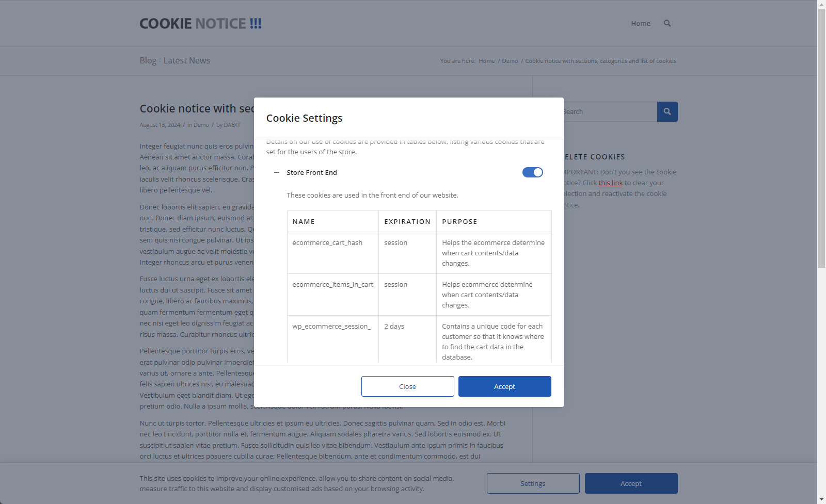Click the header search magnifier icon

[667, 23]
